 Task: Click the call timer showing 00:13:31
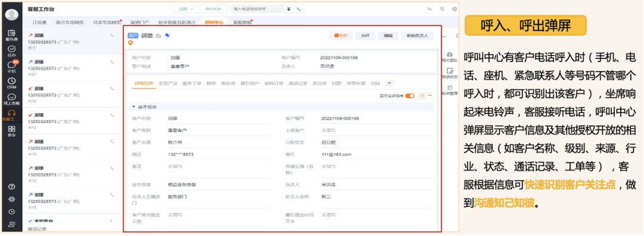coord(213,8)
